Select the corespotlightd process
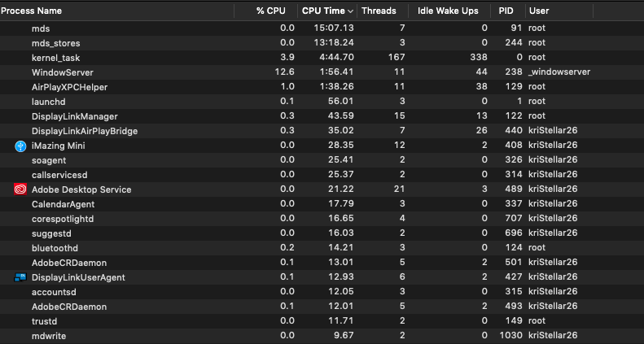The height and width of the screenshot is (344, 644). (322, 219)
